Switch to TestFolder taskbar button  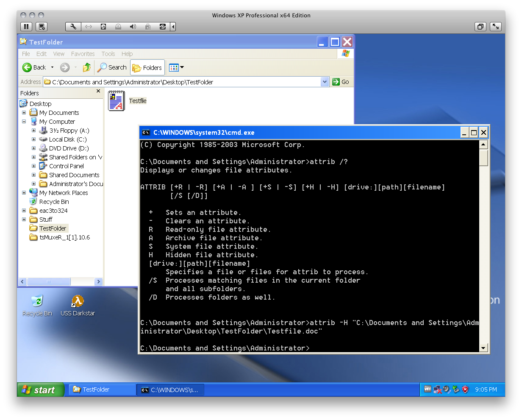pos(102,389)
